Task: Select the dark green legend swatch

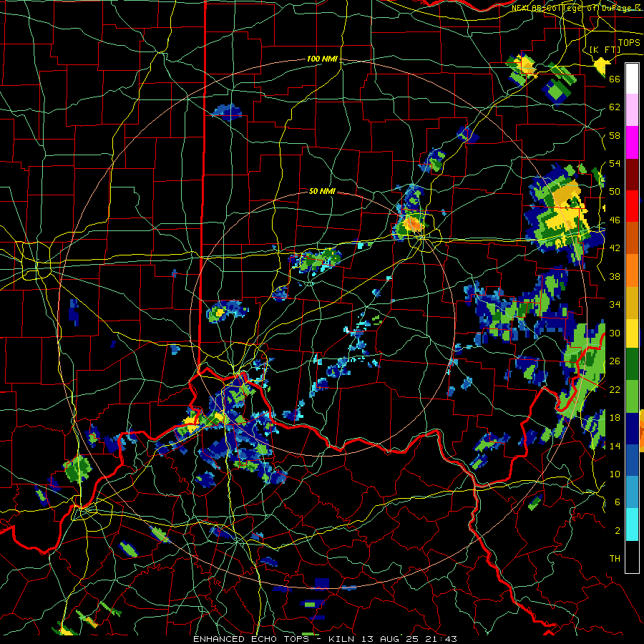Action: click(x=632, y=364)
